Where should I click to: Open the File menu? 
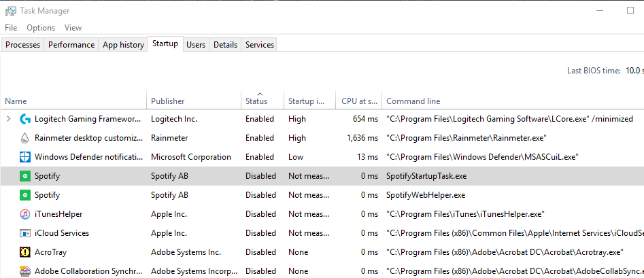[11, 27]
